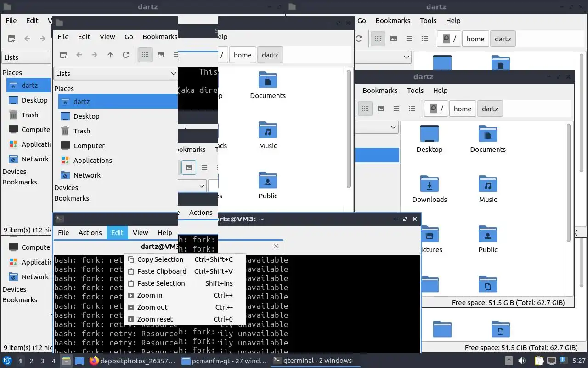The width and height of the screenshot is (588, 368).
Task: Open View menu in qterminal menu bar
Action: click(x=140, y=233)
